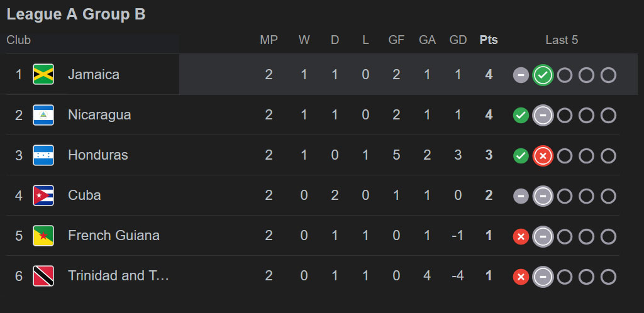
Task: Click the Nicaragua flag icon
Action: pyautogui.click(x=43, y=115)
